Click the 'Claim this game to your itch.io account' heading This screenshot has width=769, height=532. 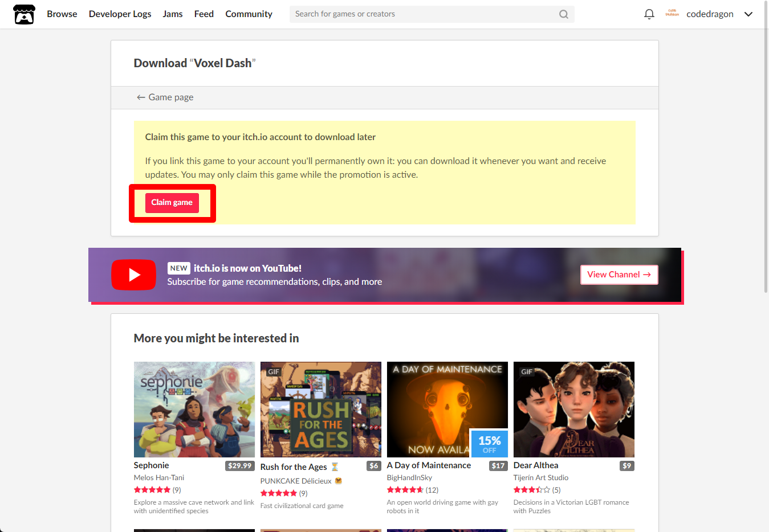coord(261,137)
